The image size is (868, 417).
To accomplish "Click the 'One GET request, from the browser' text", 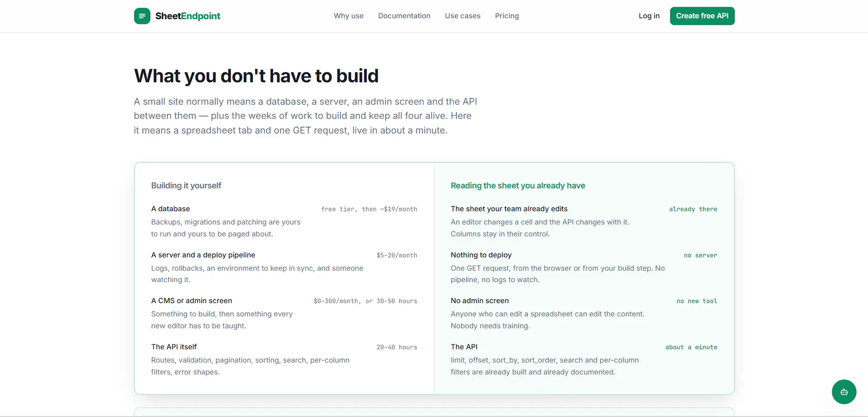I will 558,274.
